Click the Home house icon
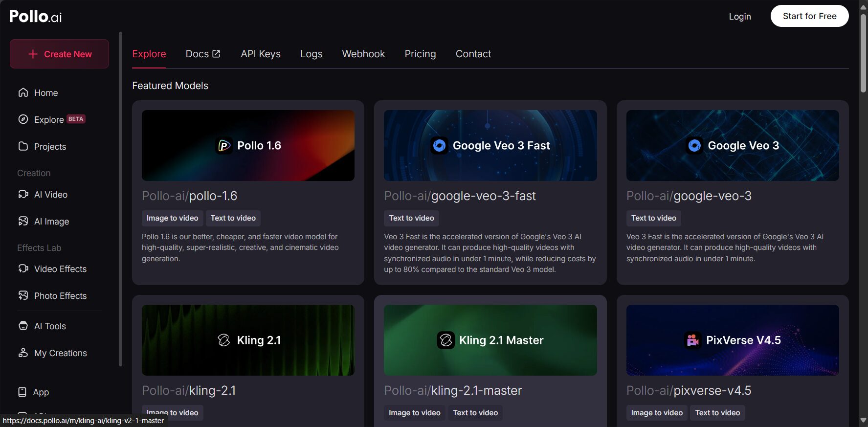868x427 pixels. click(23, 92)
